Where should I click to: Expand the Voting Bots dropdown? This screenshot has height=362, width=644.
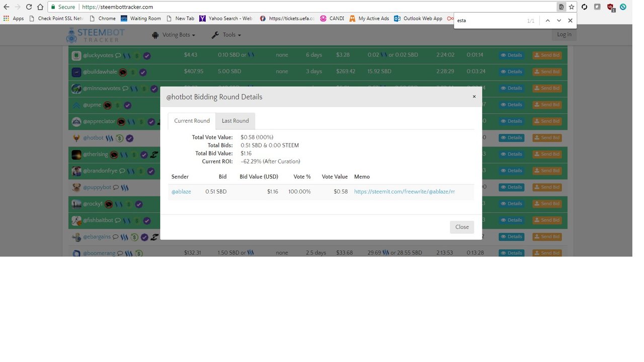point(173,35)
